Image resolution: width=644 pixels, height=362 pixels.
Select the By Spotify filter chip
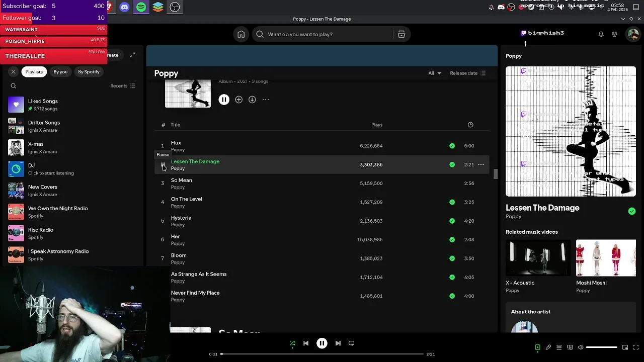coord(89,72)
